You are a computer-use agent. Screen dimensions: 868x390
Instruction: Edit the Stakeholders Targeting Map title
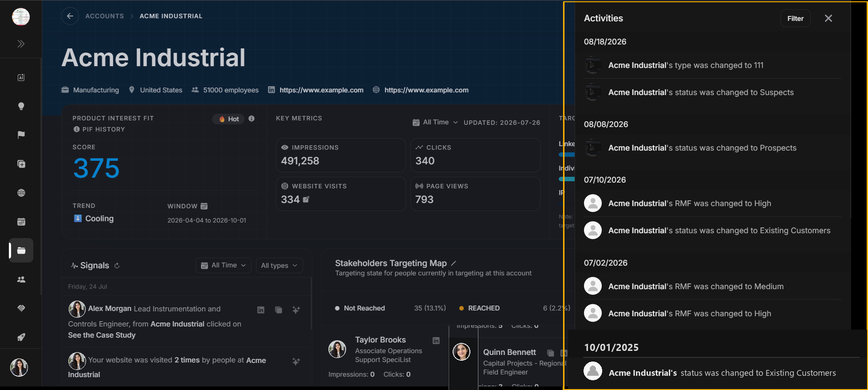[x=454, y=263]
